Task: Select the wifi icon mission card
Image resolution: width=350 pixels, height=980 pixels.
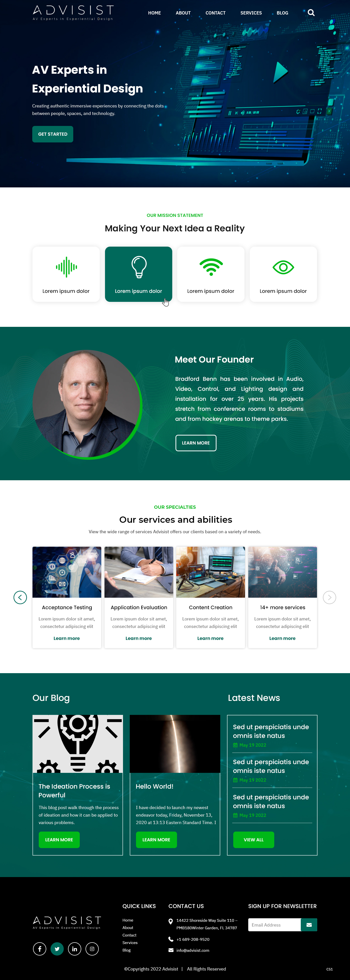Action: [x=211, y=274]
